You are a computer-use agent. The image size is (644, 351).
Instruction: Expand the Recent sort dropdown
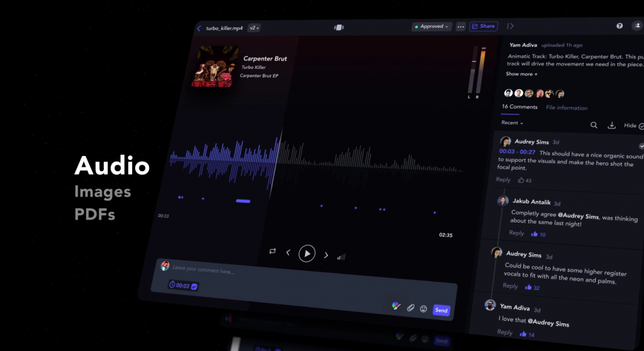tap(512, 123)
